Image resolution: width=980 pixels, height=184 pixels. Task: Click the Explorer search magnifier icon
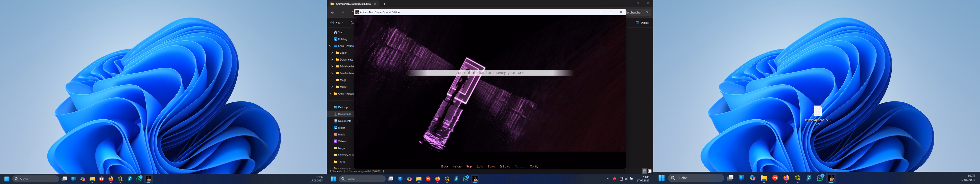(647, 12)
